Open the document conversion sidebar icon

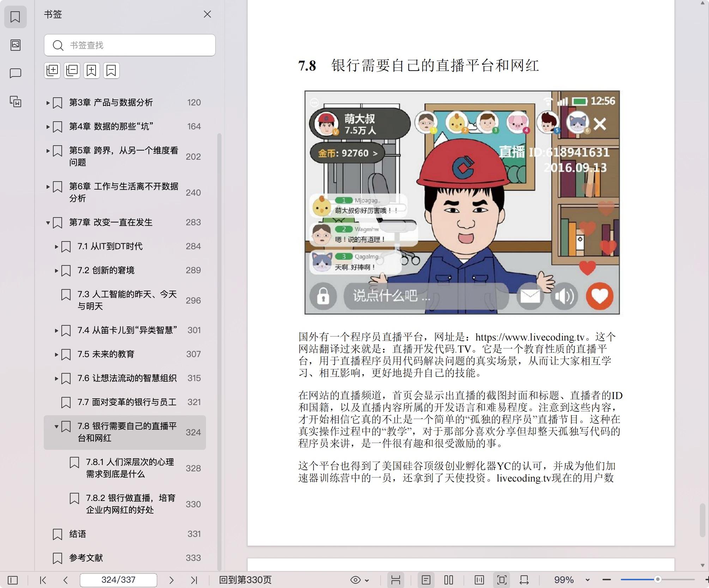(15, 102)
